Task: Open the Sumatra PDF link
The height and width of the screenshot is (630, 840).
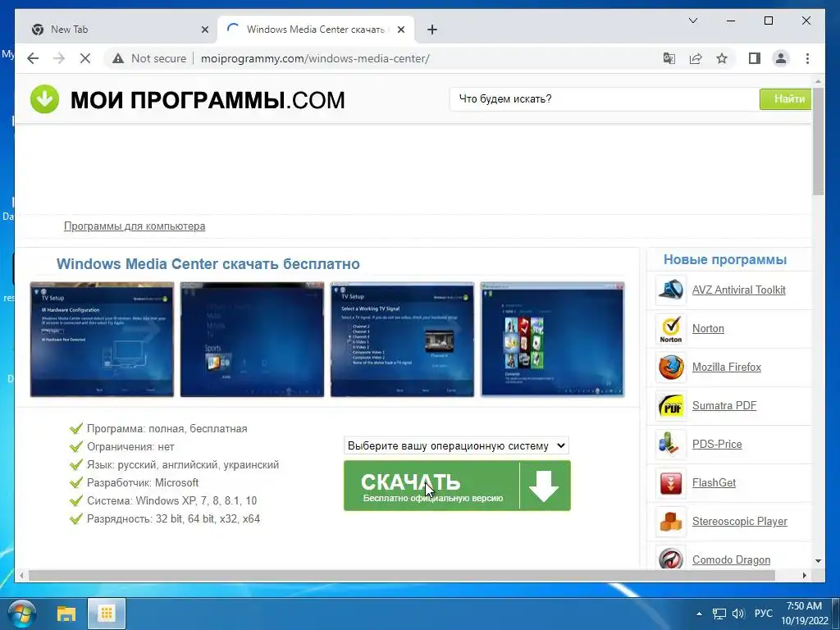Action: point(724,405)
